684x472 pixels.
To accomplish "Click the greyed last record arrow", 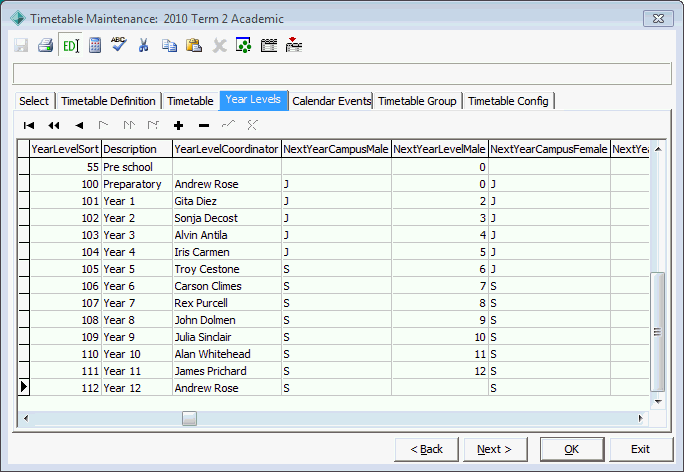I will [x=153, y=125].
